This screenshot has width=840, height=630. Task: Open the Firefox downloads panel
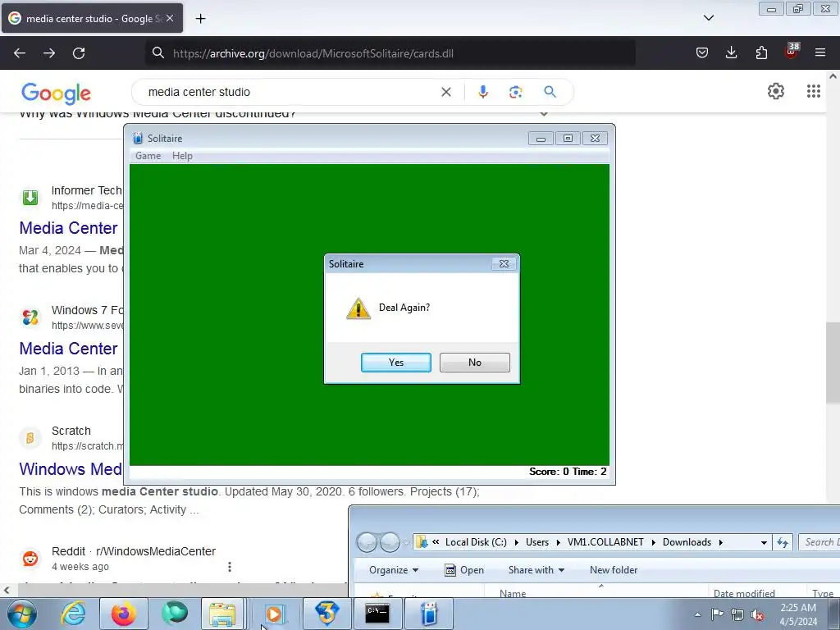point(731,52)
